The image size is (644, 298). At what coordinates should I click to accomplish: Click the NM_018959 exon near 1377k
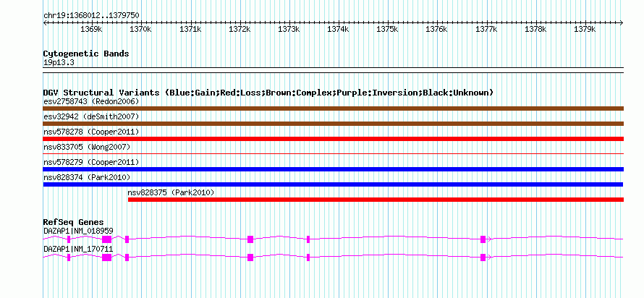click(483, 239)
